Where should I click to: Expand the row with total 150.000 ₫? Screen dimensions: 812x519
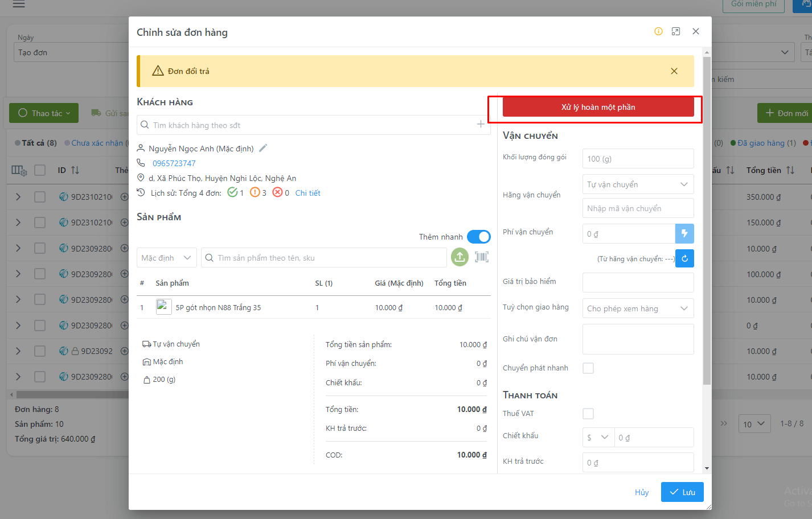[x=18, y=223]
